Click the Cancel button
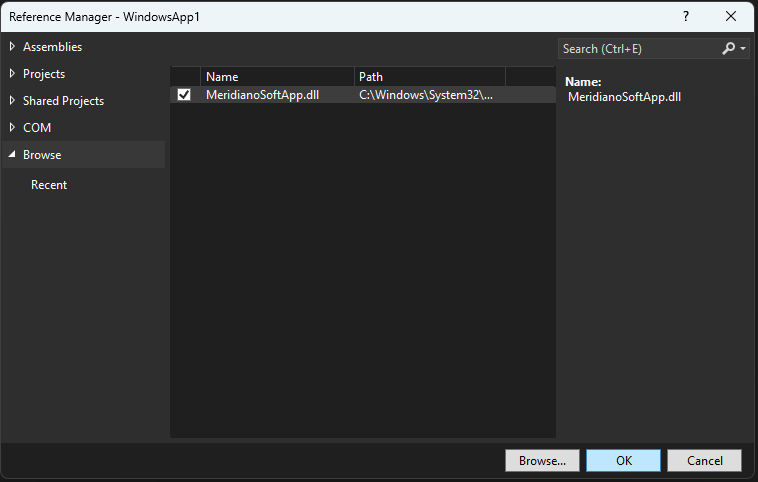 pyautogui.click(x=704, y=461)
